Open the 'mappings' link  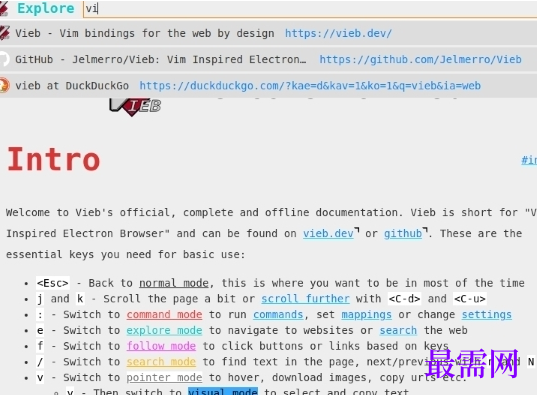pyautogui.click(x=366, y=314)
